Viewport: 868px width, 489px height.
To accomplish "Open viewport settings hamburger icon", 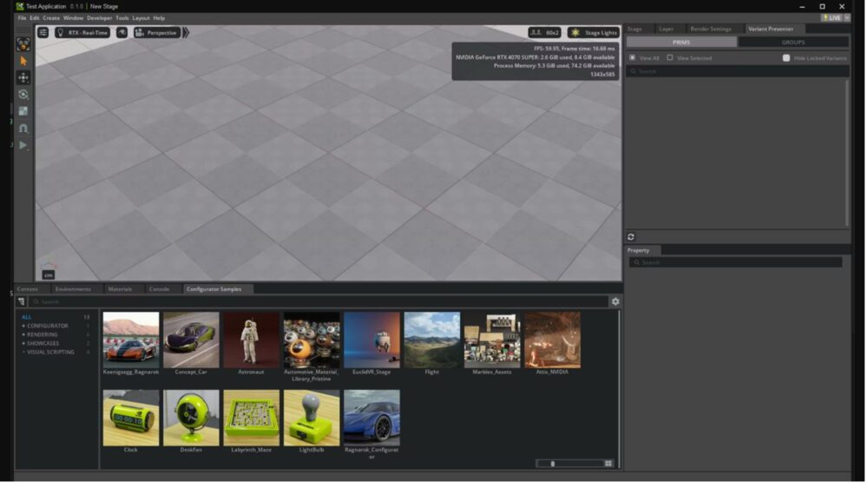I will (43, 33).
